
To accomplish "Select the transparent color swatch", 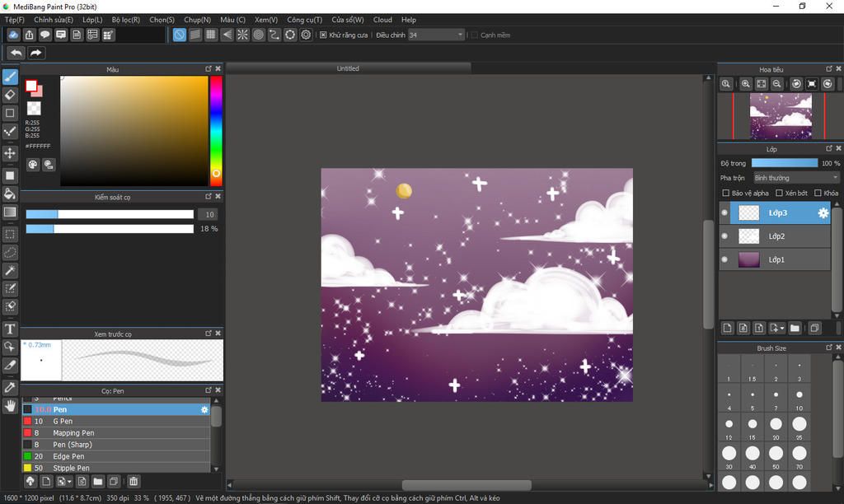I will tap(34, 109).
